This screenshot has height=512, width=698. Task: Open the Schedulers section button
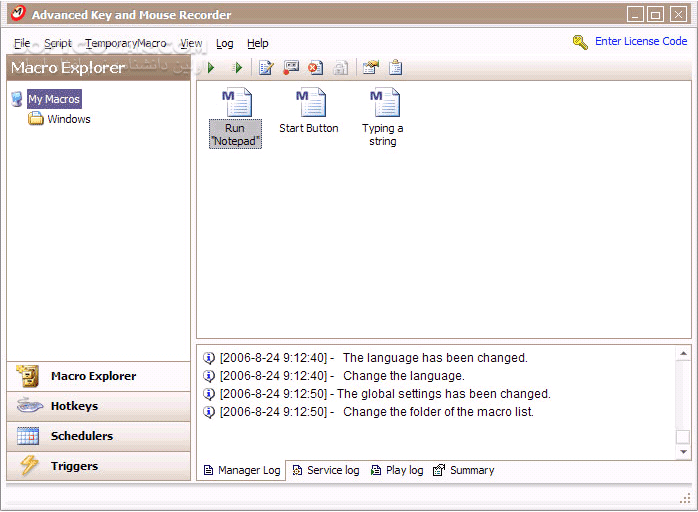click(98, 436)
